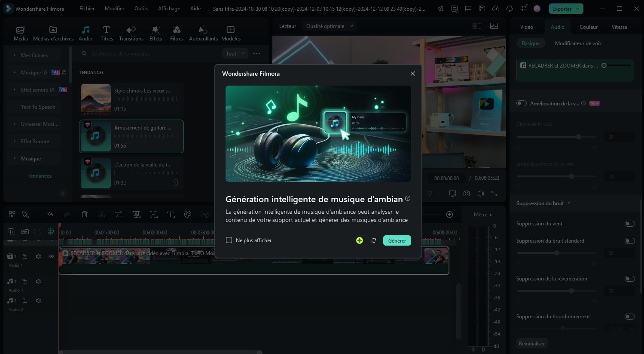Click the text T tool in timeline toolbar
Viewport: 644px width, 354px height.
click(171, 214)
